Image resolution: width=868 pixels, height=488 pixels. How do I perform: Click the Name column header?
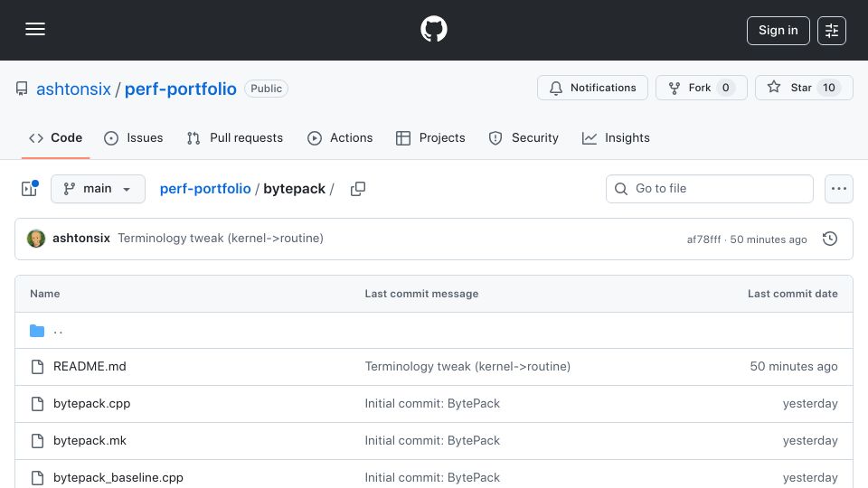[45, 294]
